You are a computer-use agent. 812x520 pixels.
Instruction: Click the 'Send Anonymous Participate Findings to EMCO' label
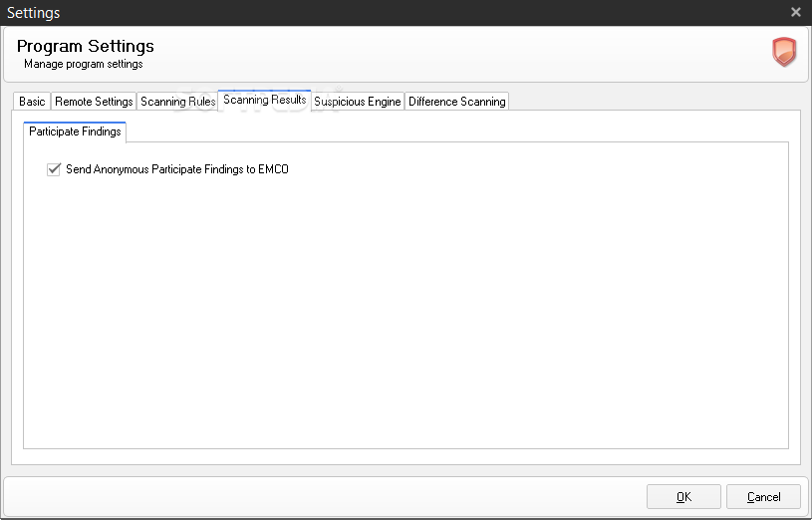click(x=177, y=169)
